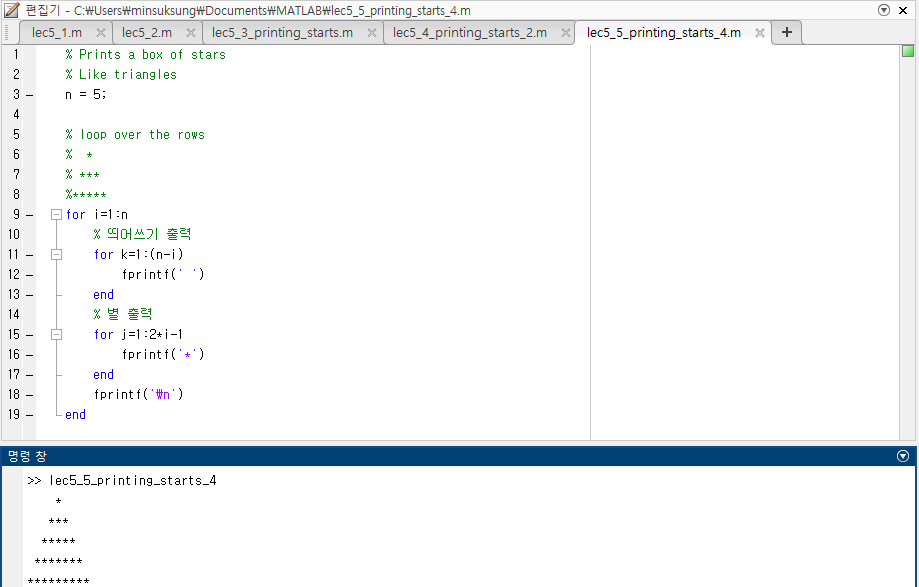Set breakpoint dash on line 9
Image resolution: width=919 pixels, height=587 pixels.
(29, 215)
